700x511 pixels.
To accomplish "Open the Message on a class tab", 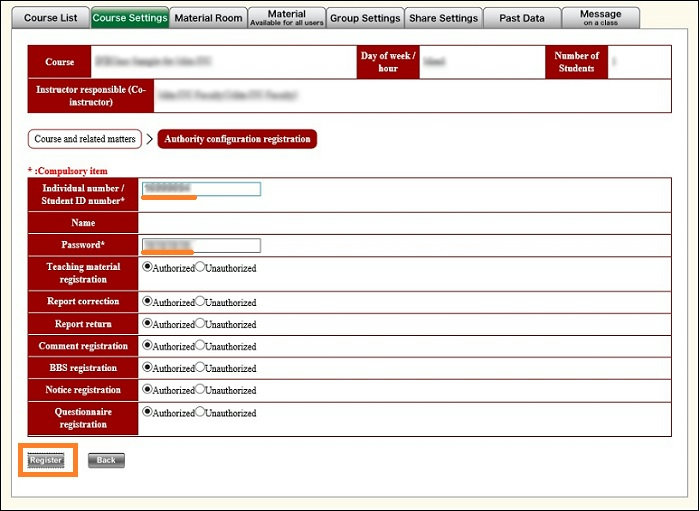I will pos(601,18).
